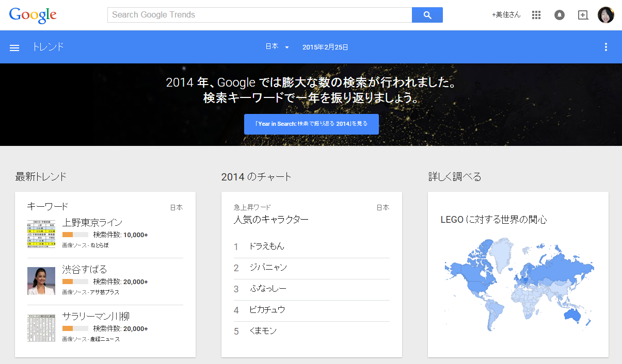
Task: Click the +美佳さん profile link
Action: (506, 15)
